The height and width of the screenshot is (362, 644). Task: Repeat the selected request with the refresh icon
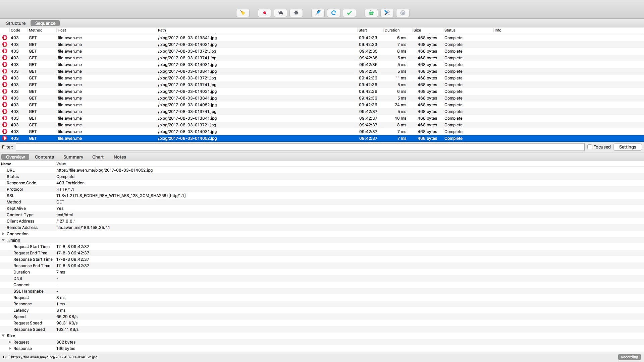333,13
